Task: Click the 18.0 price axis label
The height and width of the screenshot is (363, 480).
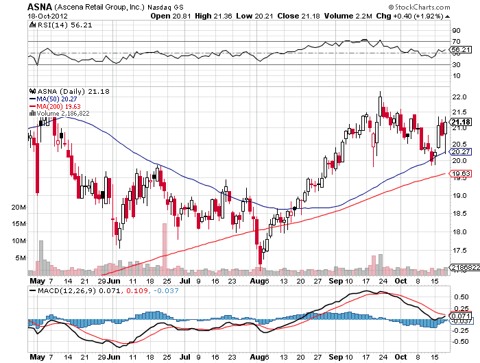Action: click(x=459, y=232)
